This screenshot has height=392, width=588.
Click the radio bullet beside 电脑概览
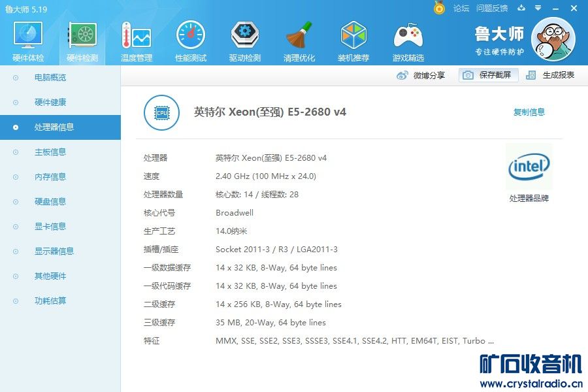point(16,78)
